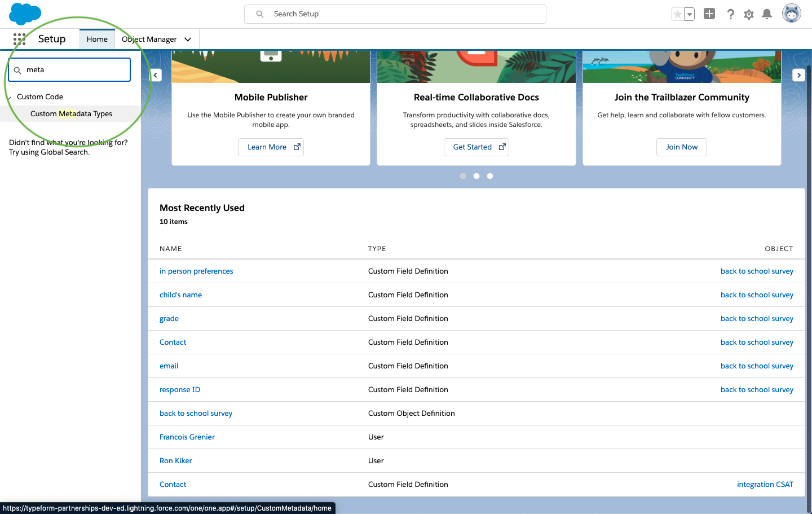Open the setup gear menu
Image resolution: width=812 pixels, height=514 pixels.
click(749, 14)
